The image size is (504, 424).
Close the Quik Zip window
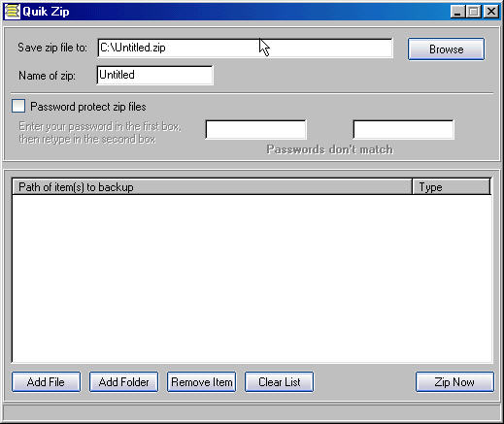pos(491,12)
